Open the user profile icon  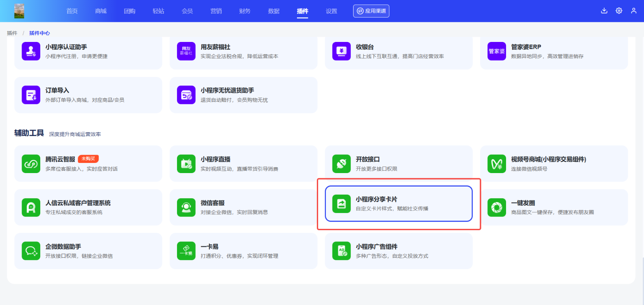(633, 11)
